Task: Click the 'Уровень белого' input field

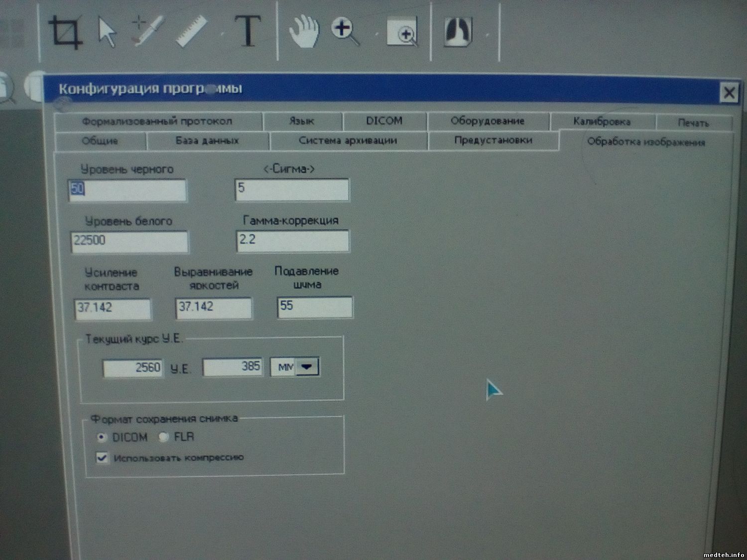Action: click(129, 241)
